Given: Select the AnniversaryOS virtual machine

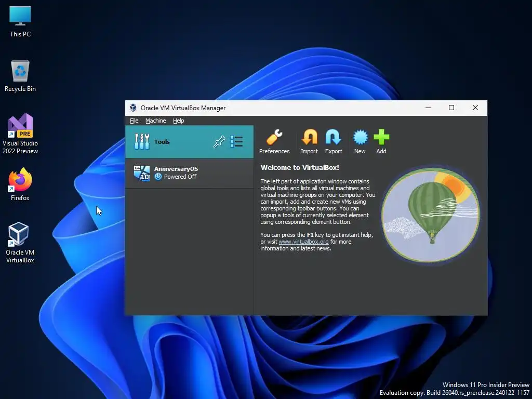Looking at the screenshot, I should [x=189, y=172].
